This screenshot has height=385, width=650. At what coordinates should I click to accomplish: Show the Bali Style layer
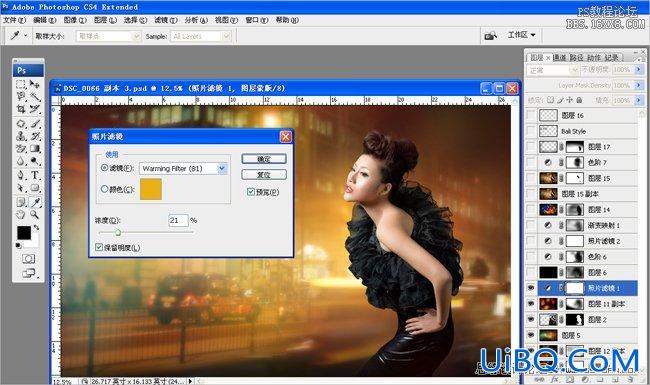click(x=531, y=131)
